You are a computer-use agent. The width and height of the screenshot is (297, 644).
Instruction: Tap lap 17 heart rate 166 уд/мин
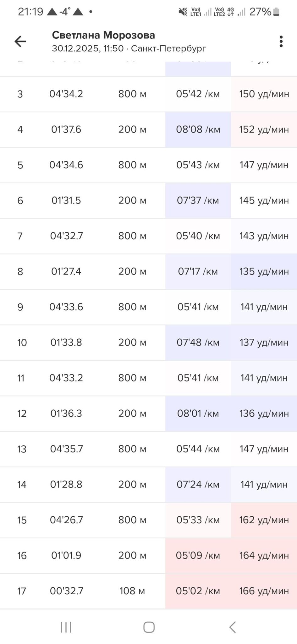point(264,591)
